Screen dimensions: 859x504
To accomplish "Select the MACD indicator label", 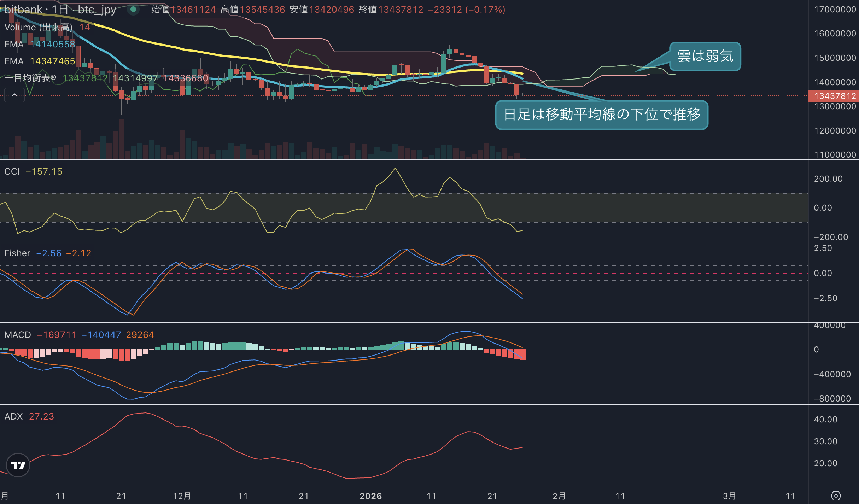I will [18, 335].
